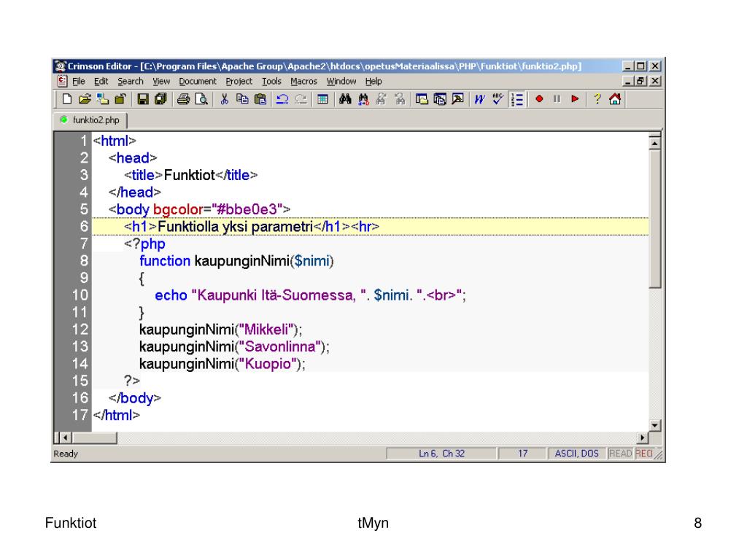This screenshot has height=560, width=747.
Task: Click the middle window-panel toolbar icon
Action: coord(440,99)
